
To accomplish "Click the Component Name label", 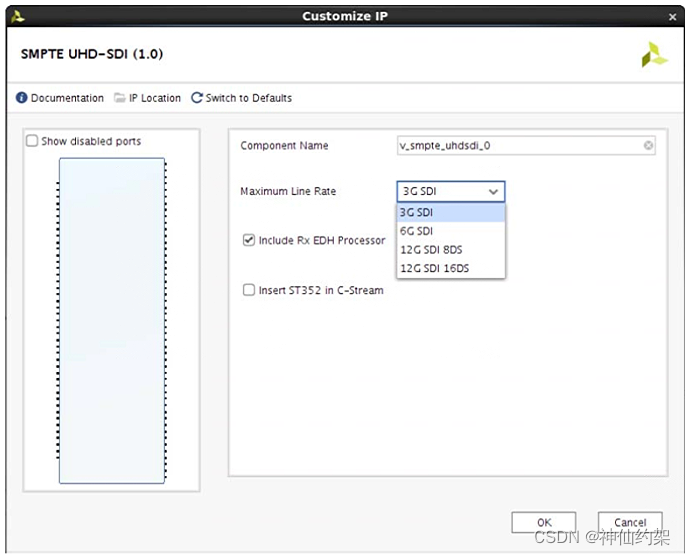I will coord(284,146).
